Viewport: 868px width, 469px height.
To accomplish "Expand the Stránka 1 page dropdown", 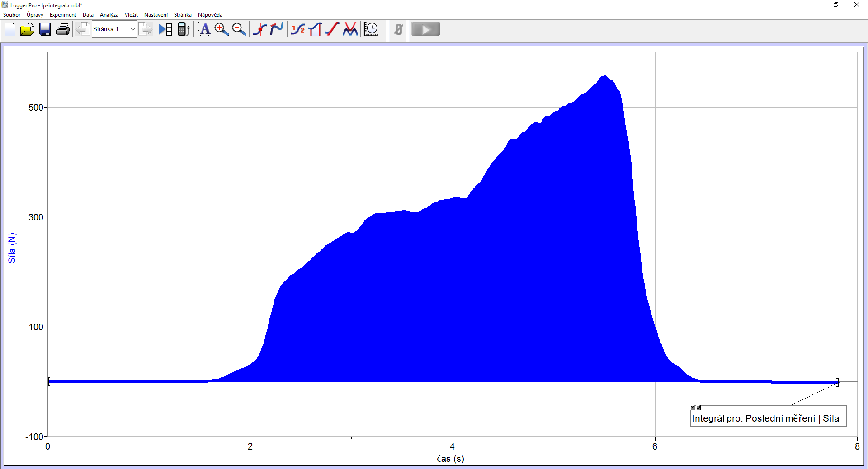I will pyautogui.click(x=132, y=29).
